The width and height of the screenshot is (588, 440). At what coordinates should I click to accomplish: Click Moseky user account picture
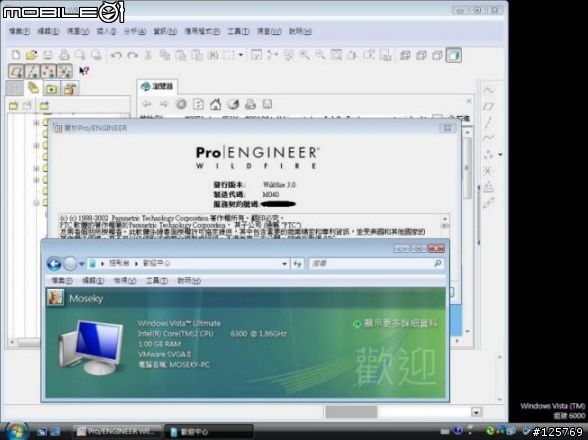click(56, 298)
